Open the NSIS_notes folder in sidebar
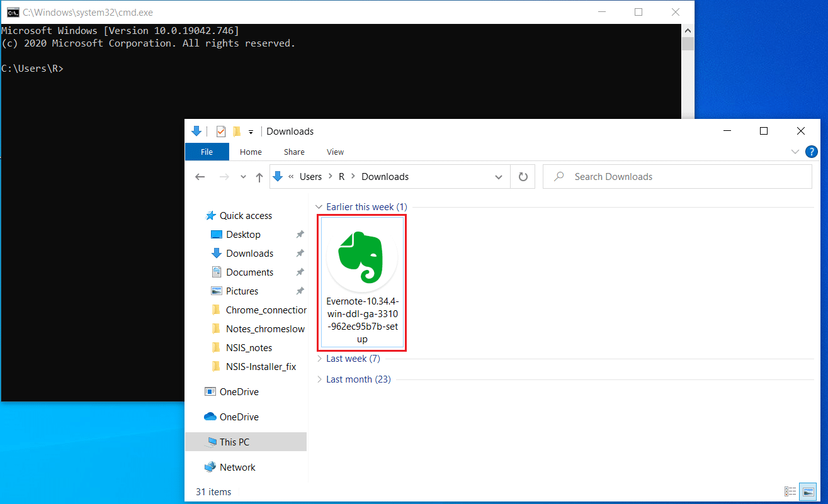 click(249, 348)
